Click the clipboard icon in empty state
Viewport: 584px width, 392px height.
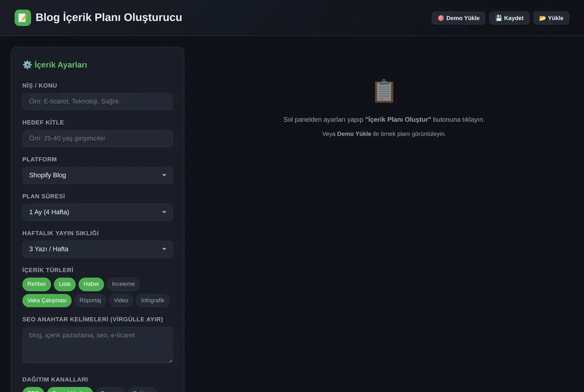(384, 91)
